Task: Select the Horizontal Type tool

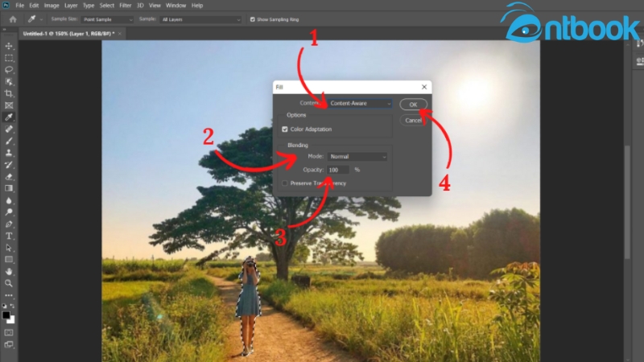Action: 9,236
